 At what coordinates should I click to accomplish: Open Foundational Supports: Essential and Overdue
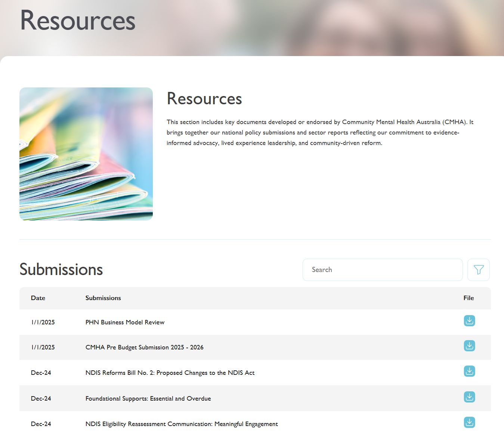[x=148, y=398]
